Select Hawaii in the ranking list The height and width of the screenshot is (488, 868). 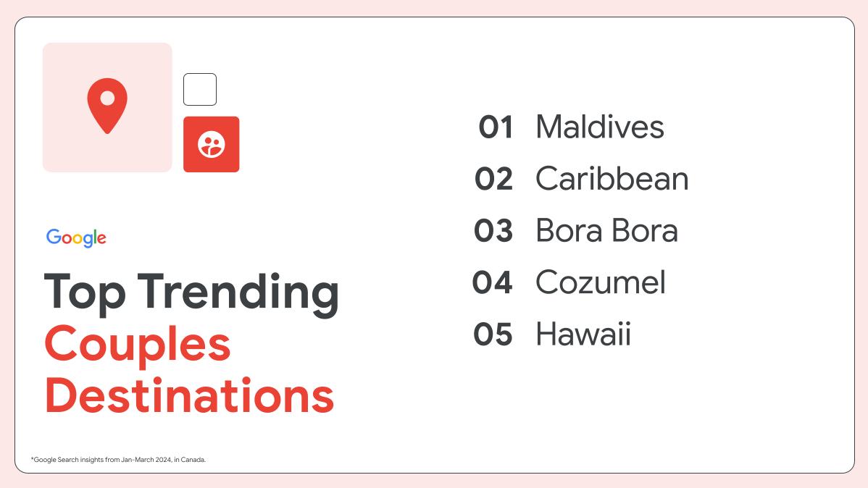tap(583, 335)
